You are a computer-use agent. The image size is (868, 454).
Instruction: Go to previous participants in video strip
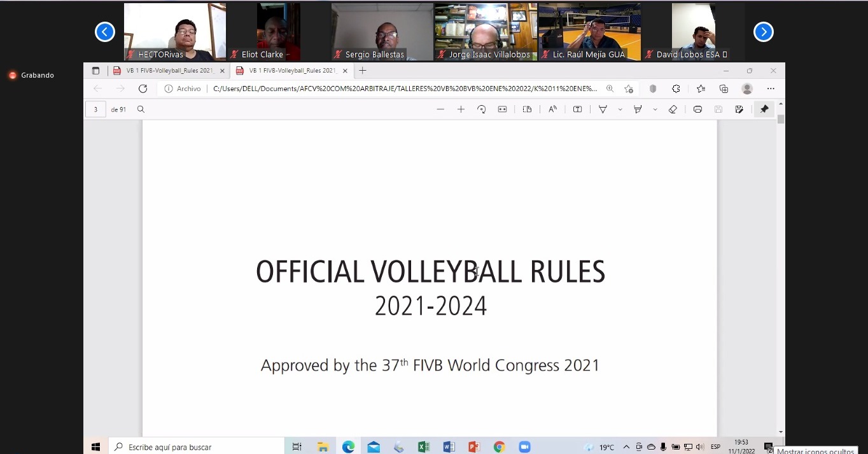click(105, 31)
